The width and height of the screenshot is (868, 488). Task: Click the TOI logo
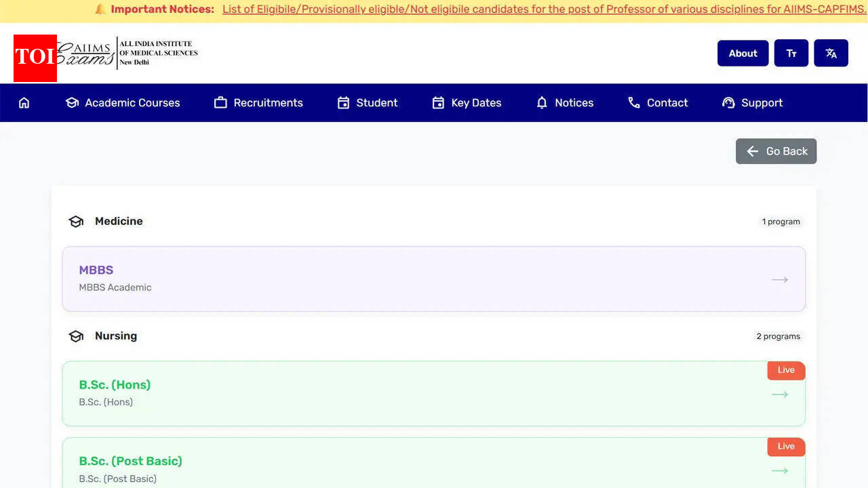(x=35, y=58)
